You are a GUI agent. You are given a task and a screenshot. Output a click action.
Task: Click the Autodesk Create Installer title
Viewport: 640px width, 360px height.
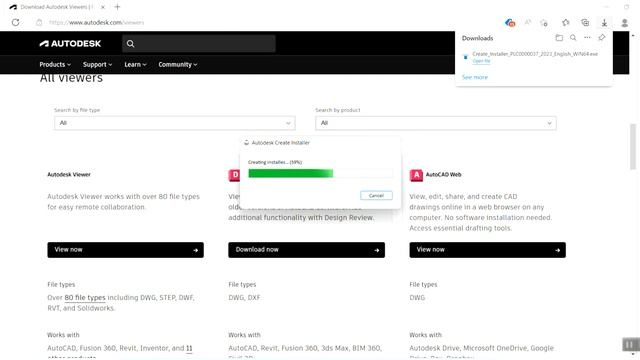[x=280, y=143]
